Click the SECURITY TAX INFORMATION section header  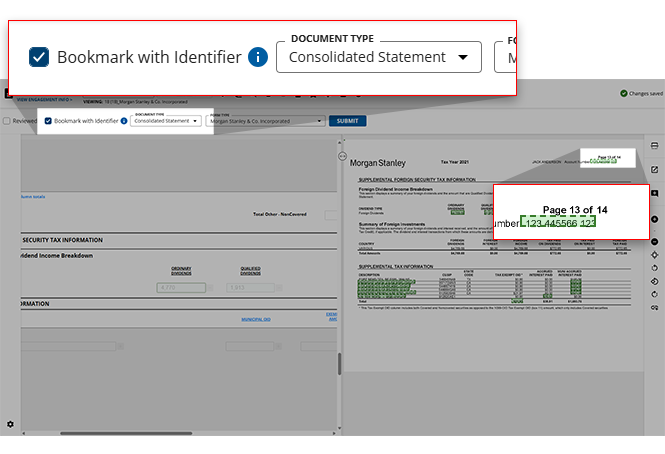coord(62,240)
